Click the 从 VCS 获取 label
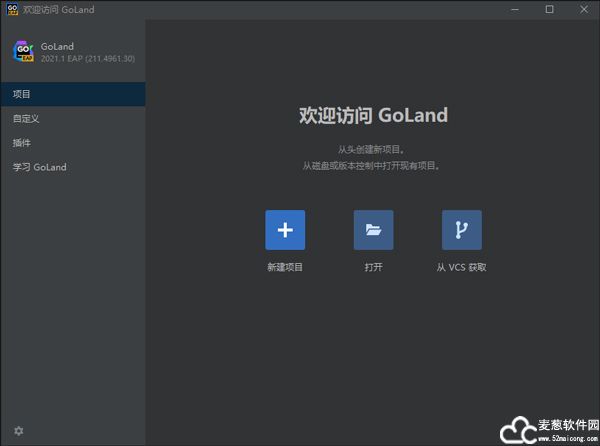Viewport: 600px width, 446px height. tap(462, 267)
